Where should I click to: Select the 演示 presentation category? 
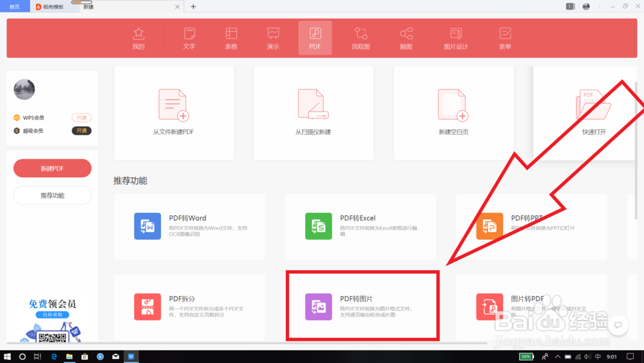click(273, 38)
